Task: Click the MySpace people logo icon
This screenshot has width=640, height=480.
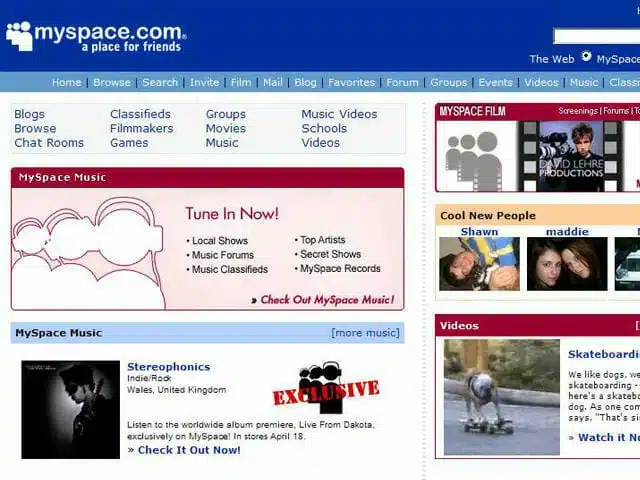Action: pyautogui.click(x=19, y=36)
